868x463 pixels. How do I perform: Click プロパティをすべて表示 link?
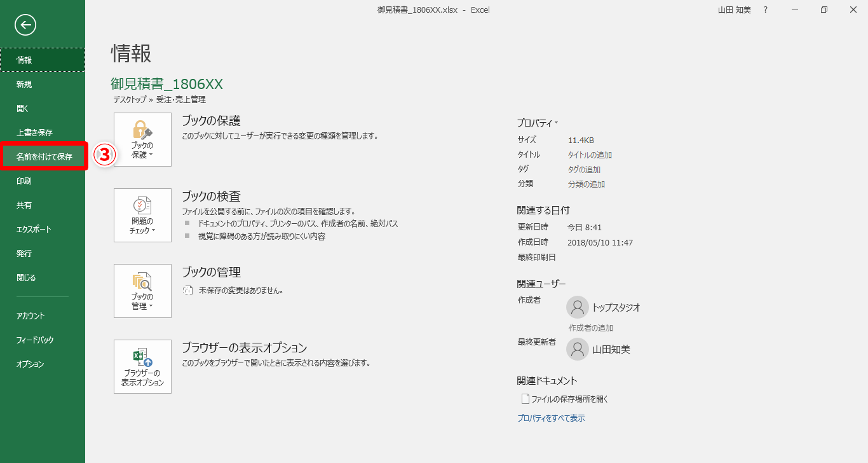(x=551, y=418)
